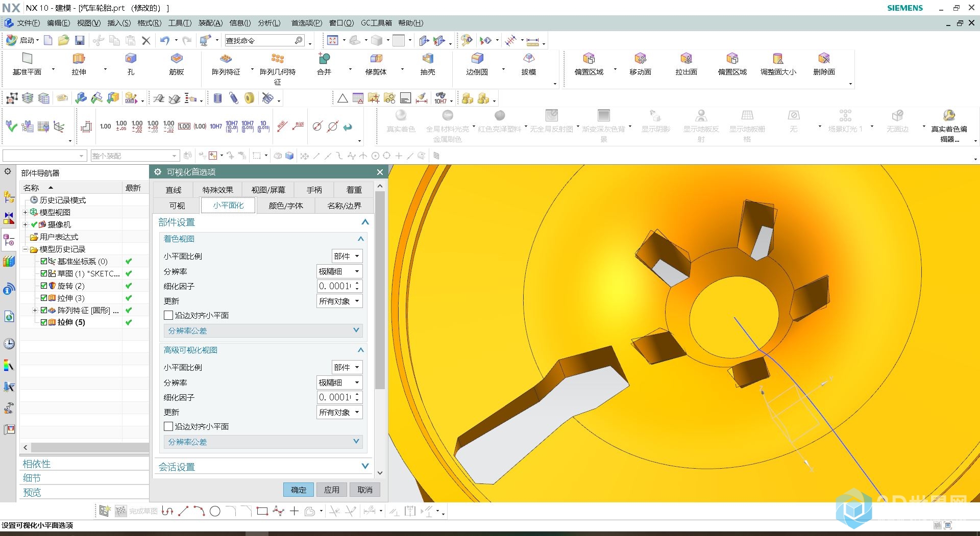980x536 pixels.
Task: Click the 确定 button
Action: point(299,490)
